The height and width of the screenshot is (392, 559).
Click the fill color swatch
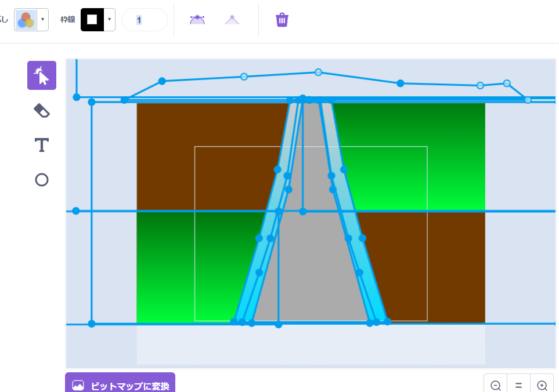tap(26, 20)
